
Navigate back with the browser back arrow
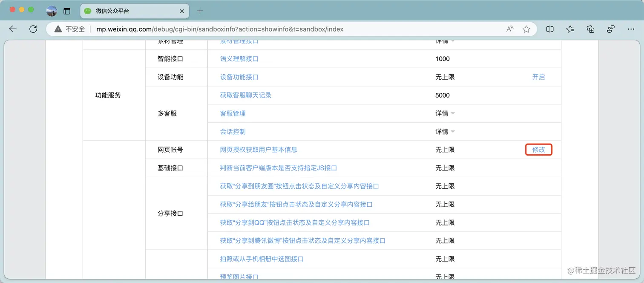(12, 29)
